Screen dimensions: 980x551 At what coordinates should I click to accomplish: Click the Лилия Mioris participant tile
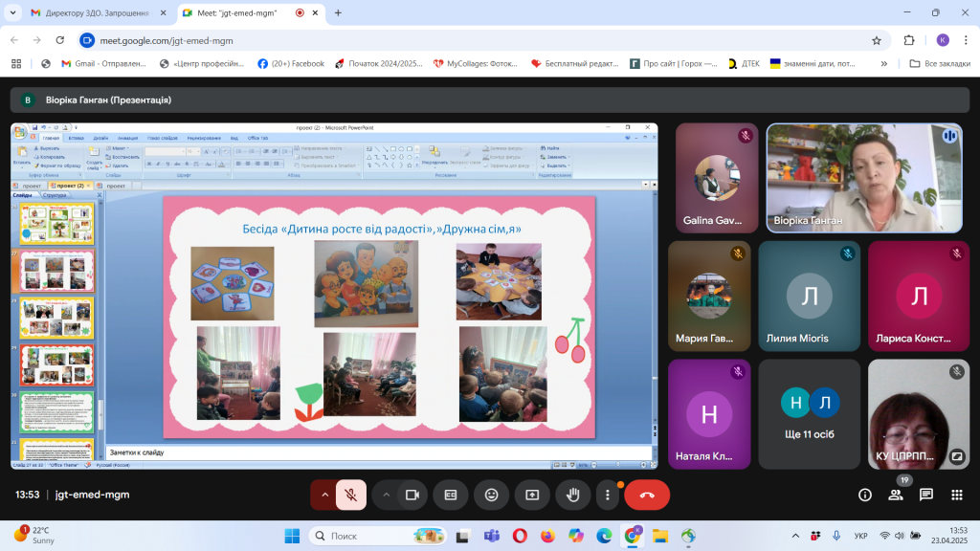810,297
